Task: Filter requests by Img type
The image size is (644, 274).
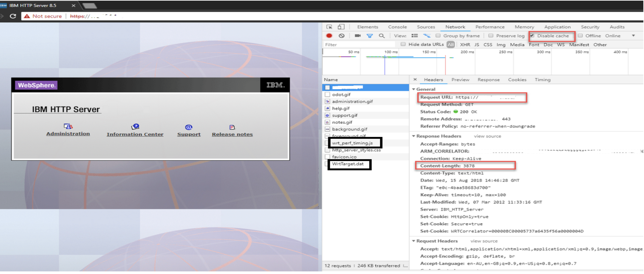Action: tap(501, 45)
